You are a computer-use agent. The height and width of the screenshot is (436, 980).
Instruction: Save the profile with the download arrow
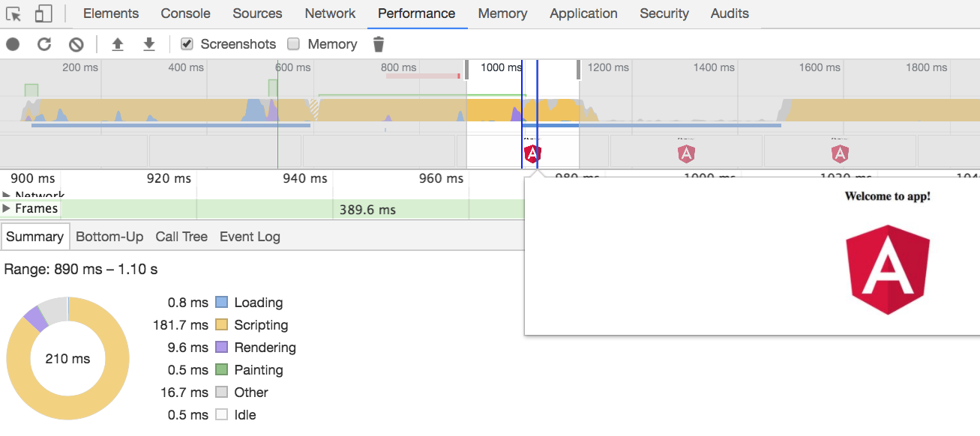pyautogui.click(x=149, y=44)
